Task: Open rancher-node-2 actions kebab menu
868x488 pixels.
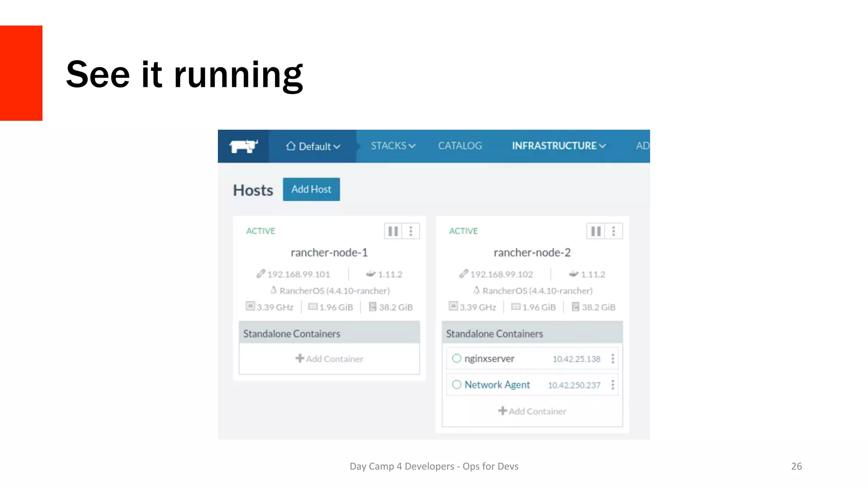Action: coord(613,231)
